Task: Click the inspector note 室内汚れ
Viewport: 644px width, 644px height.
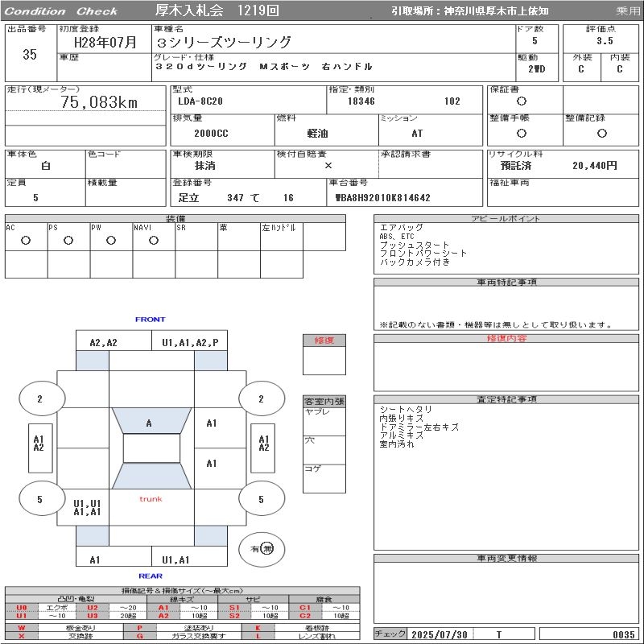Action: 397,444
